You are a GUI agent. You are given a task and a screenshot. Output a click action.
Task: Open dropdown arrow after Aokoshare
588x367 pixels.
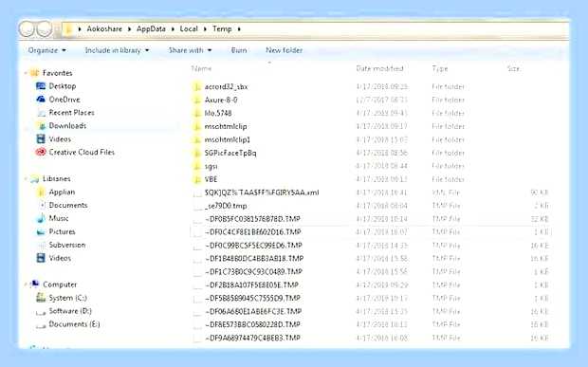pyautogui.click(x=129, y=28)
